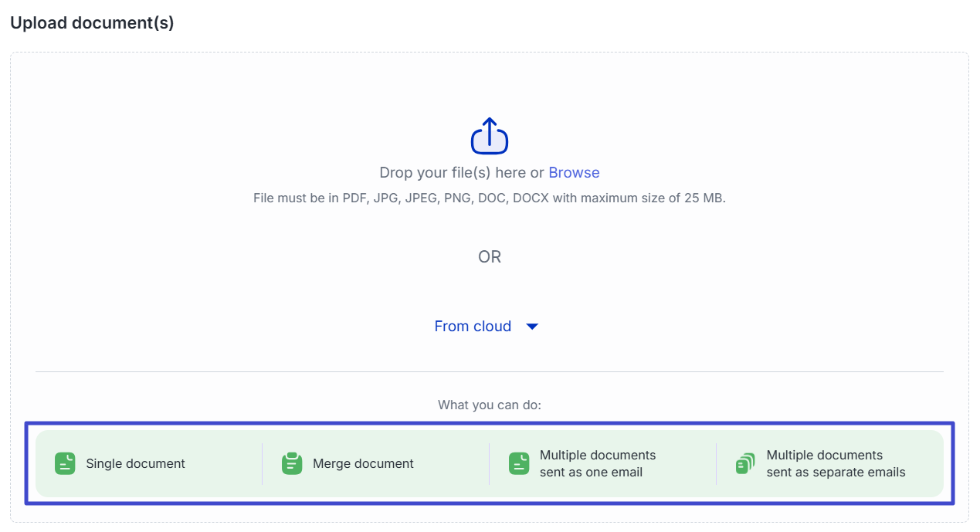Click the Drop your file(s) here text

click(461, 172)
